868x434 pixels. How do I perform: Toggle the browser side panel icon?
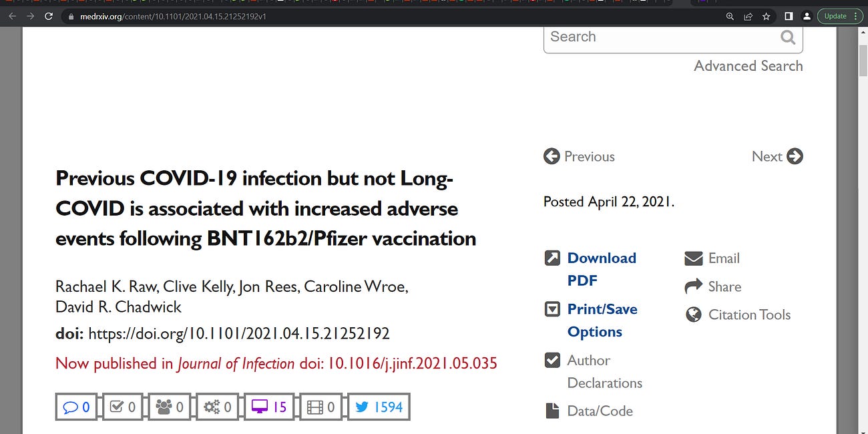789,16
